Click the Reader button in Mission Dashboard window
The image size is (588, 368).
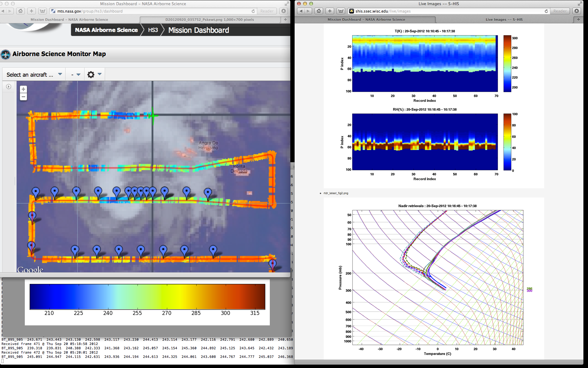[267, 11]
